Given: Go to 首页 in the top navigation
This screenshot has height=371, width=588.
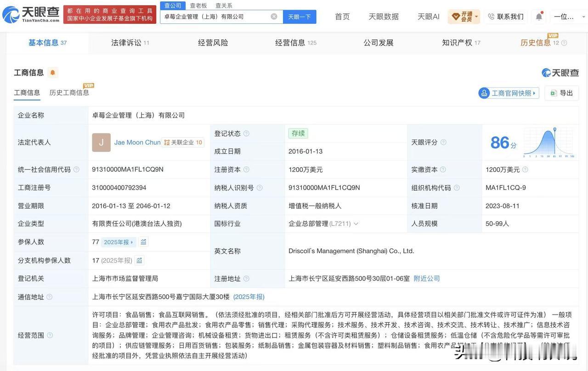Looking at the screenshot, I should tap(342, 17).
